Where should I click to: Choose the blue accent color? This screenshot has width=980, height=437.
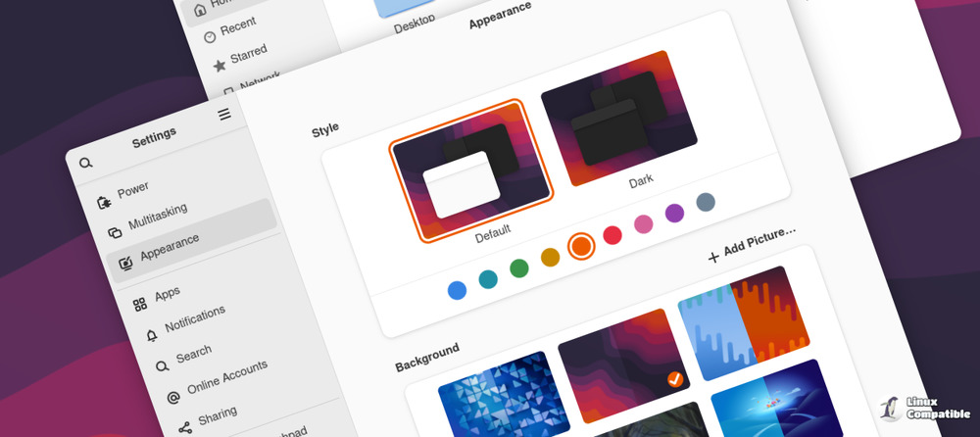(x=457, y=290)
